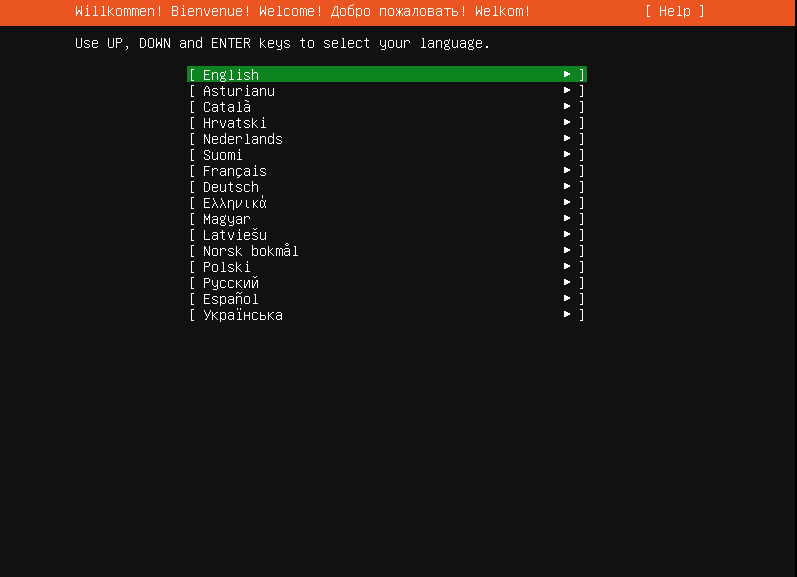
Task: Choose Español from the language list
Action: (387, 298)
